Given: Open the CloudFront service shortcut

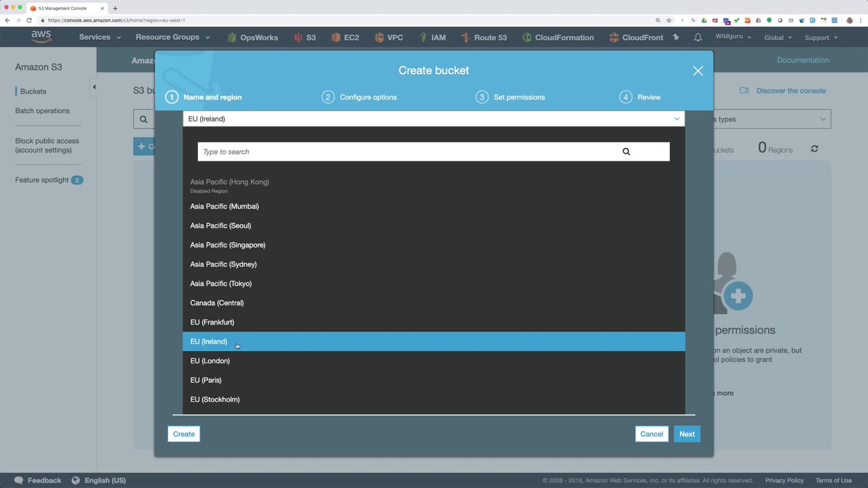Looking at the screenshot, I should [x=636, y=37].
